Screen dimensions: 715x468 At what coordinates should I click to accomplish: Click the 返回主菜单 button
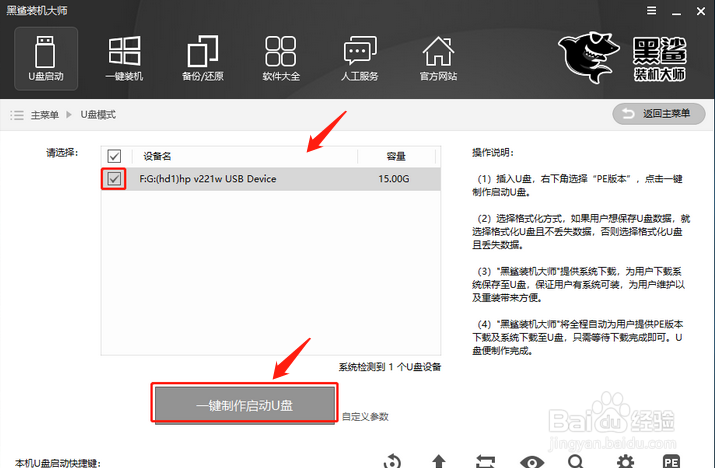click(659, 114)
